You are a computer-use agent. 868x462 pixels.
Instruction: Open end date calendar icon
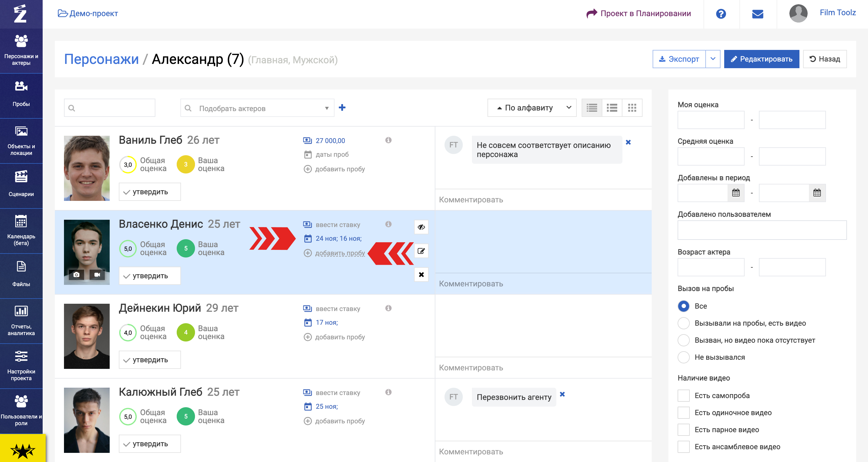[817, 193]
